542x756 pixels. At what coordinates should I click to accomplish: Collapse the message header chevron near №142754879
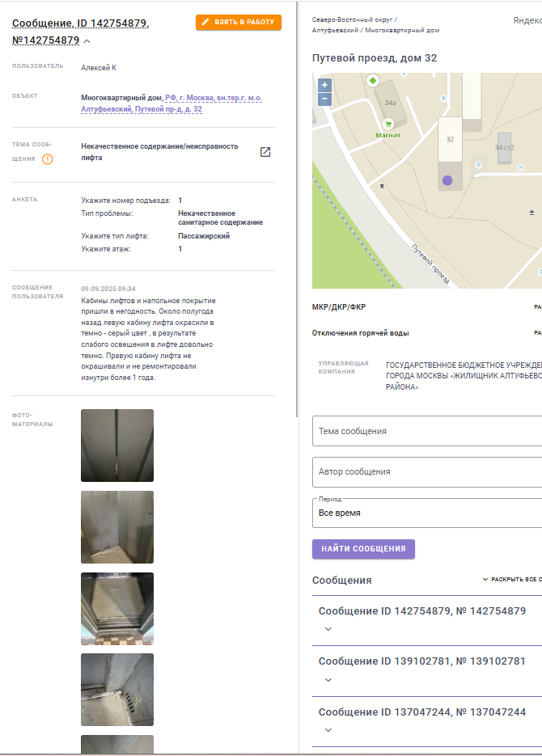tap(87, 41)
